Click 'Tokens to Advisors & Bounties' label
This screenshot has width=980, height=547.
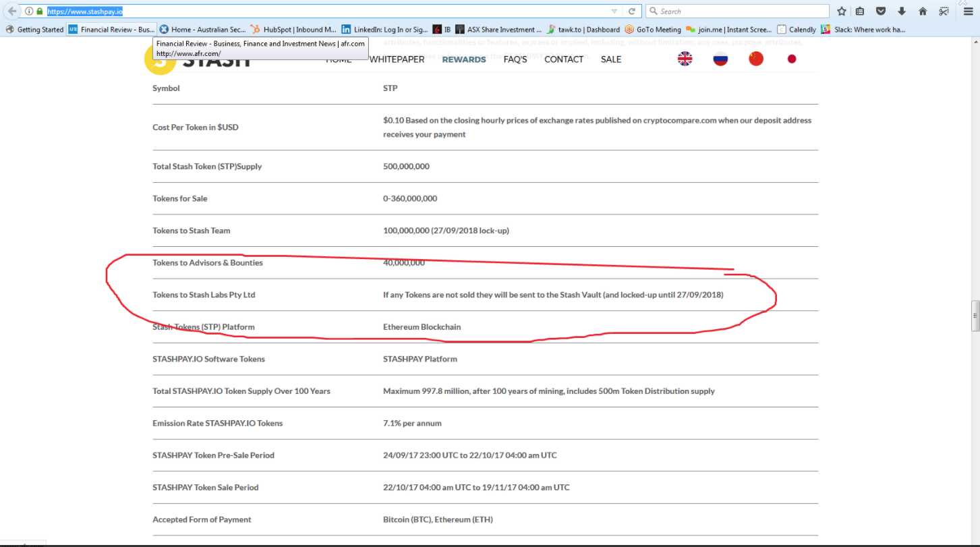click(208, 263)
